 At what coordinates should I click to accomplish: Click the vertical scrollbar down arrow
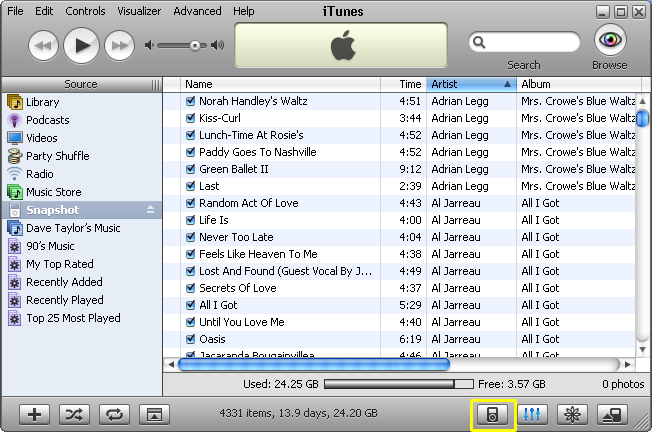642,350
